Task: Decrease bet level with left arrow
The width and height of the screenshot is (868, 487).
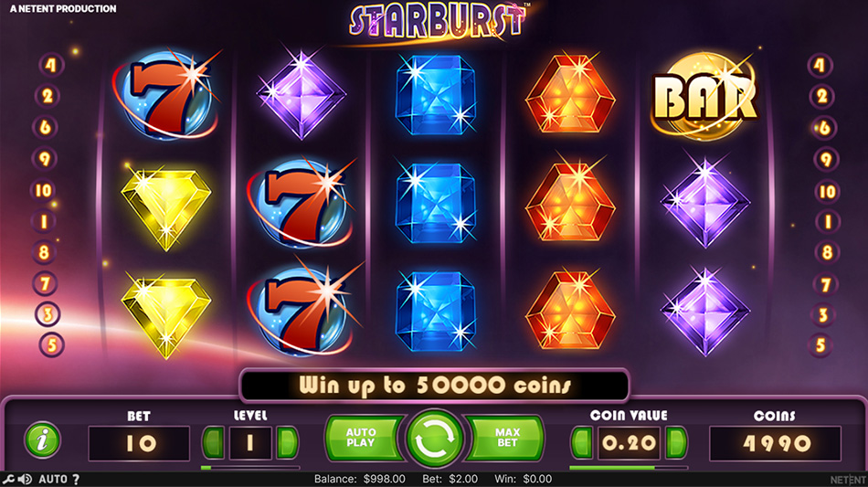Action: pos(214,443)
